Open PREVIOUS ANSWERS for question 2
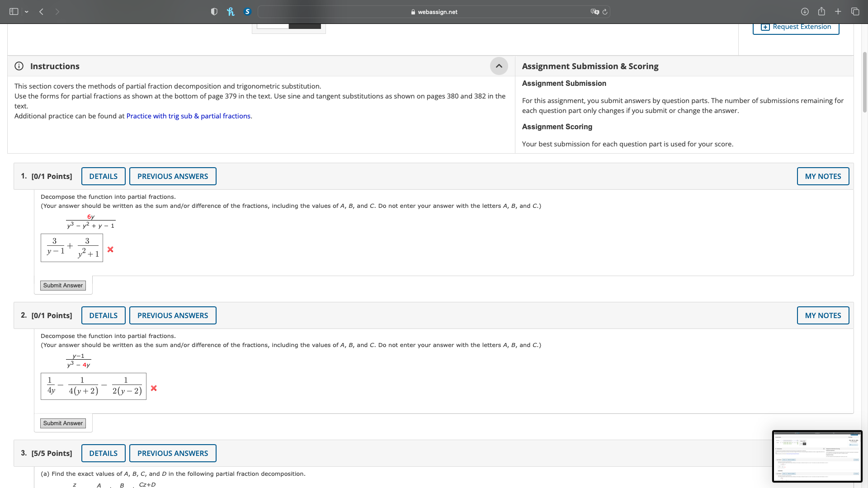Viewport: 868px width, 488px height. (x=172, y=315)
